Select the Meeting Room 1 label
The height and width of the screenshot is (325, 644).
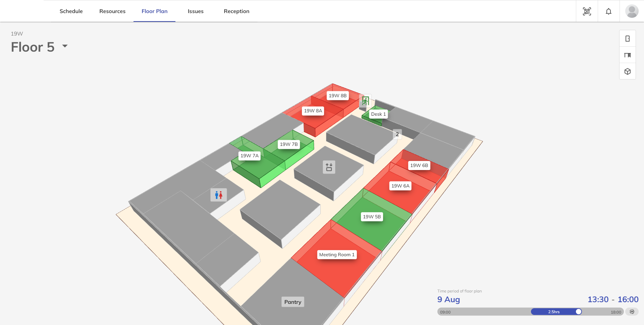click(x=336, y=255)
